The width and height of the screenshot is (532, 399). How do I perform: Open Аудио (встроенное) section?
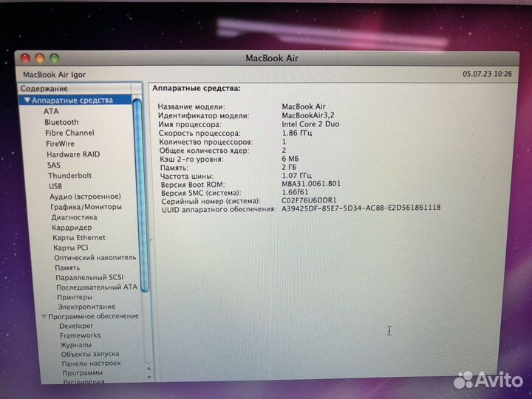tap(85, 197)
